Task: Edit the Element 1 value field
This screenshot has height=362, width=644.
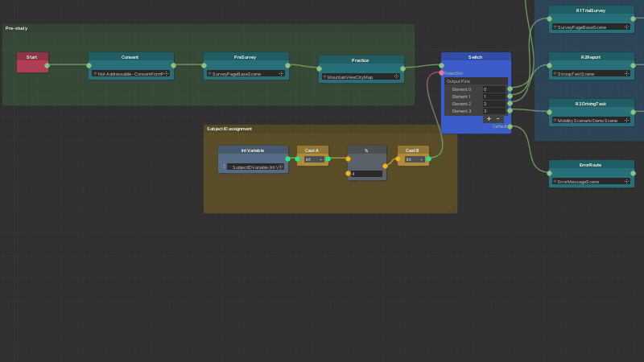Action: click(494, 97)
